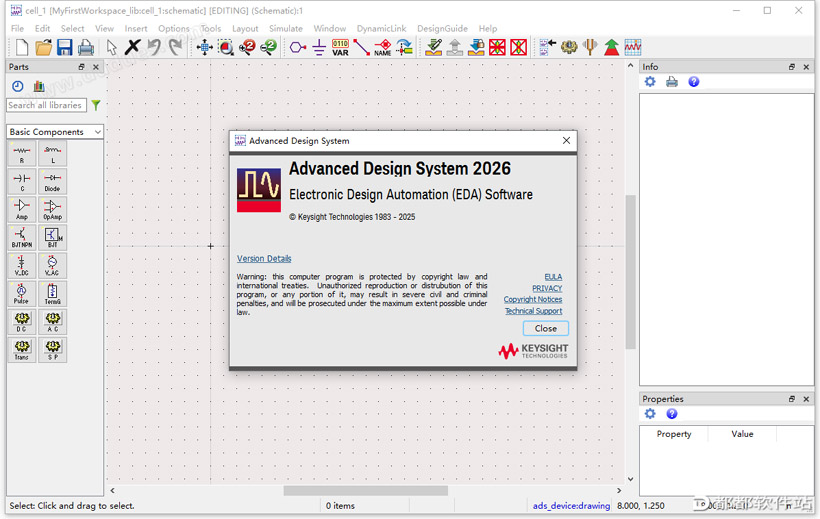Open the Info panel settings gear
The image size is (820, 519).
pyautogui.click(x=650, y=82)
